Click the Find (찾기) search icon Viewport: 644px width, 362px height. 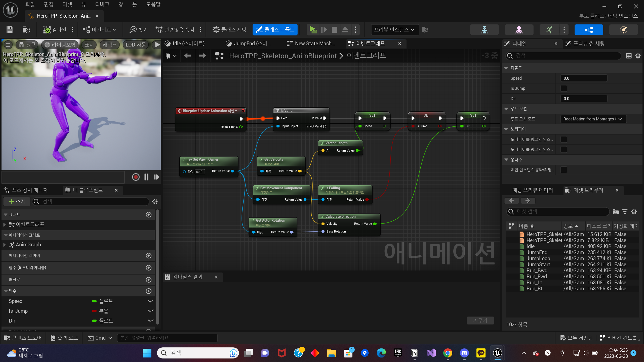[x=133, y=30]
